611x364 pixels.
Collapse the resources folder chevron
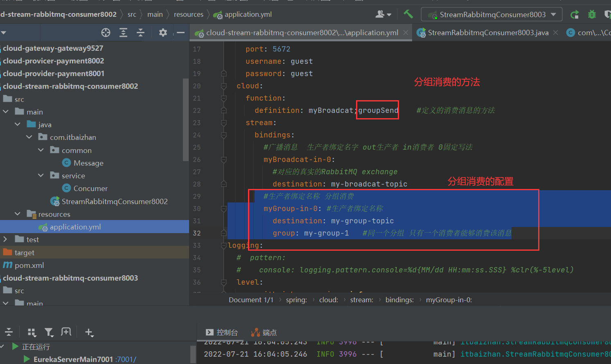17,214
